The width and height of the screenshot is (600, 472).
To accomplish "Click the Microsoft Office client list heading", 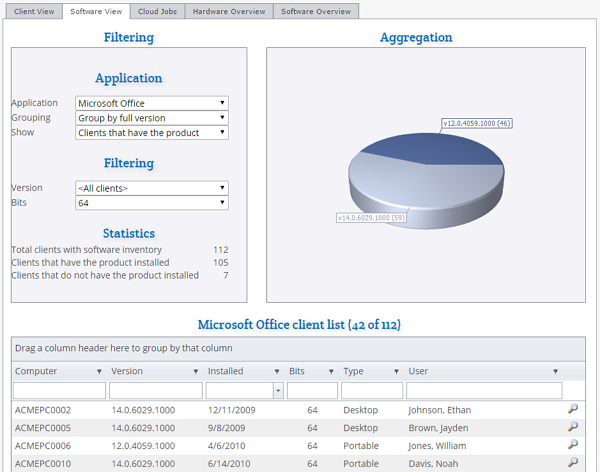I will coord(299,325).
